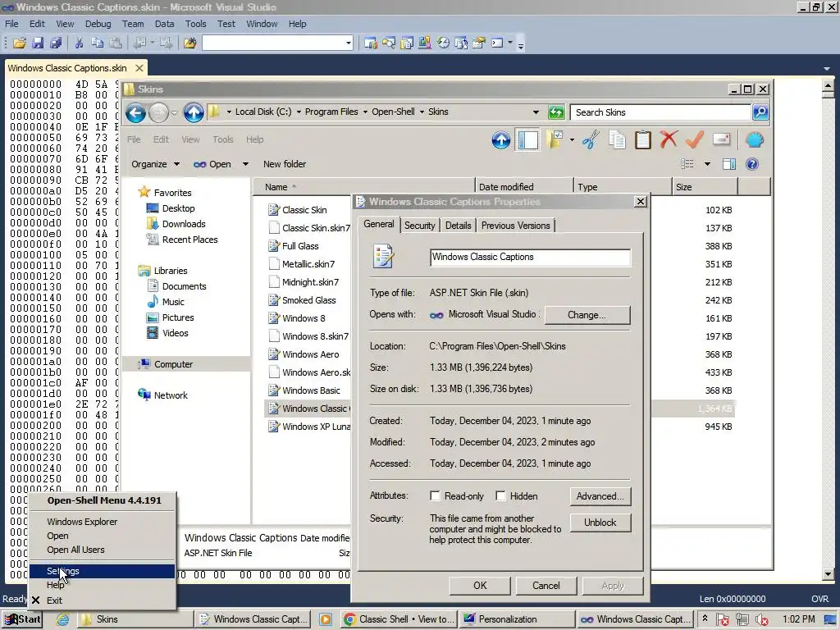This screenshot has height=630, width=840.
Task: Toggle the navigation pane icon in explorer toolbar
Action: [527, 140]
